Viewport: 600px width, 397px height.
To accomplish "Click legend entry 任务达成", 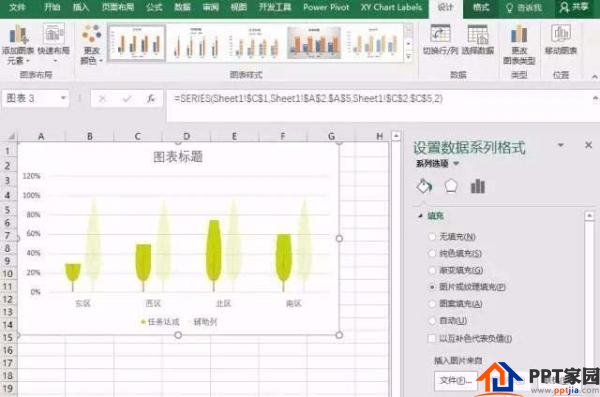I will click(160, 322).
